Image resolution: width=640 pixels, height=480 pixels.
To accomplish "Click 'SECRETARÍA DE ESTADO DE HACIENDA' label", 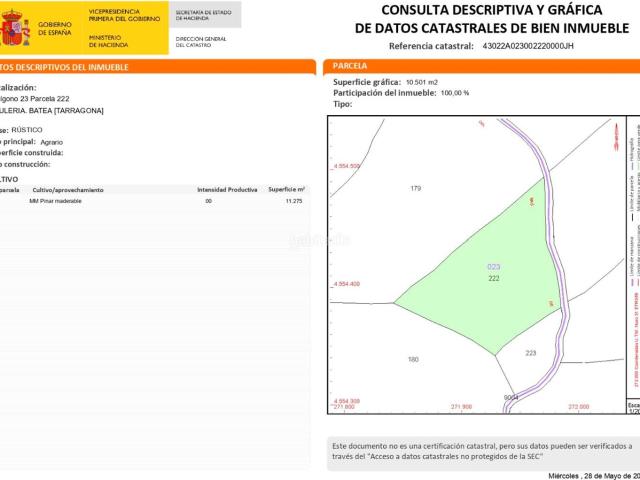I will pos(203,16).
